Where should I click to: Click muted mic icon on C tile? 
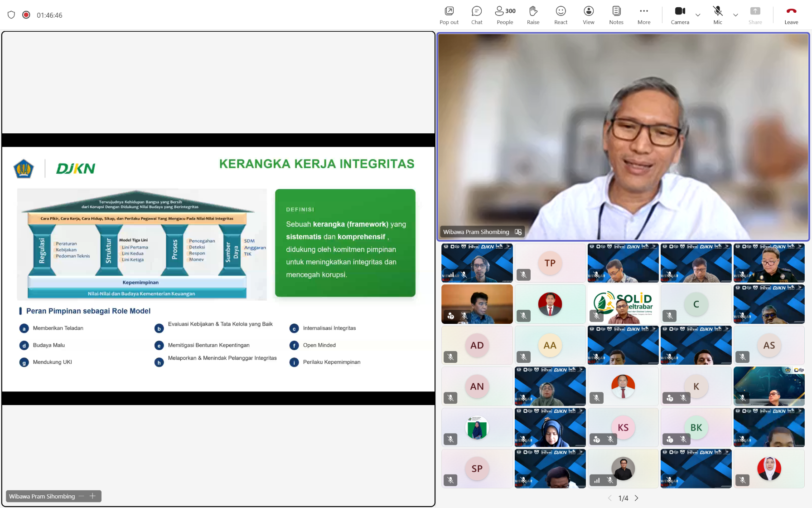click(x=669, y=316)
